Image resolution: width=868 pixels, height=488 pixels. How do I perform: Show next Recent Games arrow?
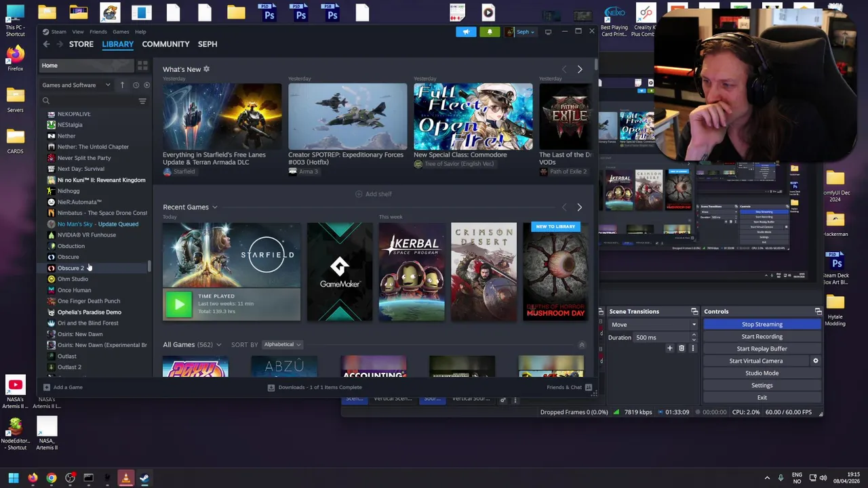(x=579, y=207)
